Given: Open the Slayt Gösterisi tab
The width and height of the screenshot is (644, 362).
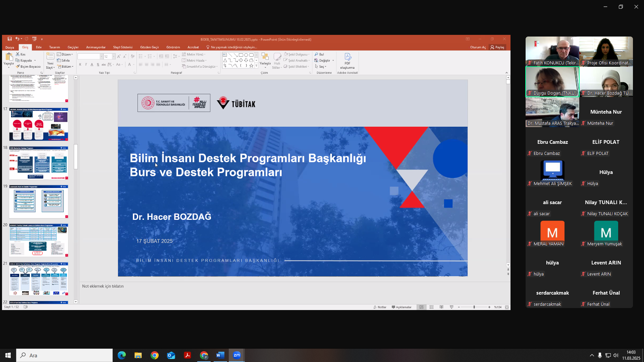Looking at the screenshot, I should pyautogui.click(x=123, y=47).
